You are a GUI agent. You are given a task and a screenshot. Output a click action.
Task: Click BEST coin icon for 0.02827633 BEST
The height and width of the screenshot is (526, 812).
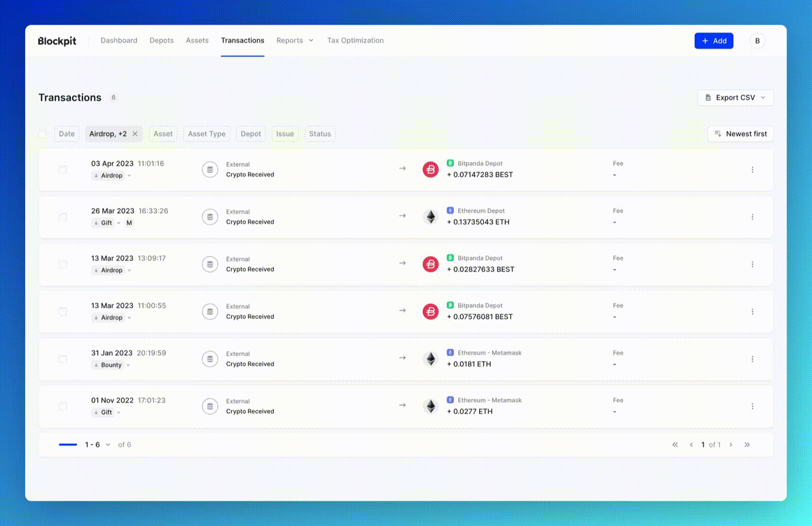[x=431, y=265]
